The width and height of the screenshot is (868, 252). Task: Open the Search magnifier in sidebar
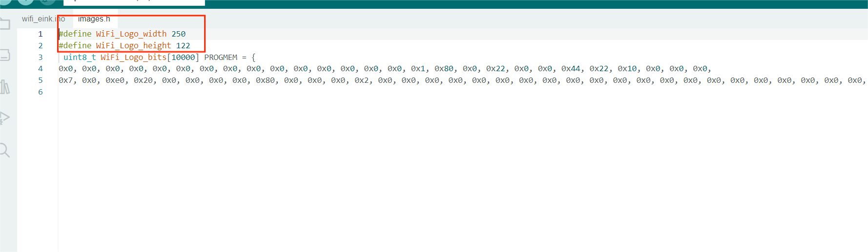(x=5, y=150)
